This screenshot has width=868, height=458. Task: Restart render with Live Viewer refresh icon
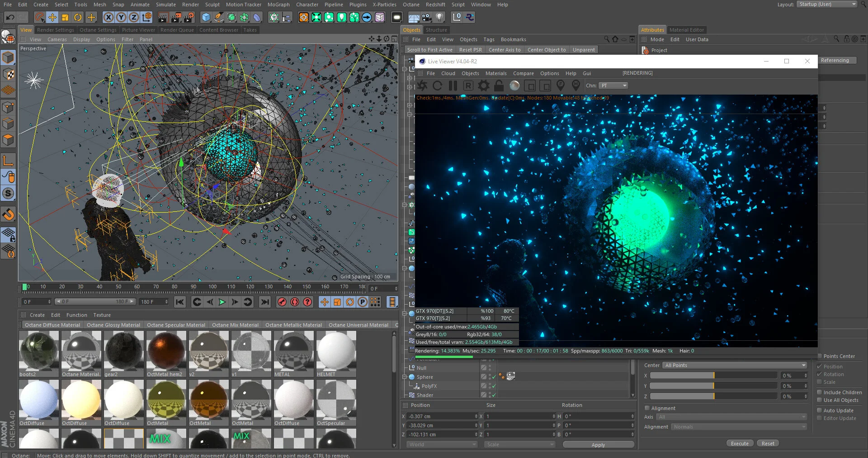point(437,86)
